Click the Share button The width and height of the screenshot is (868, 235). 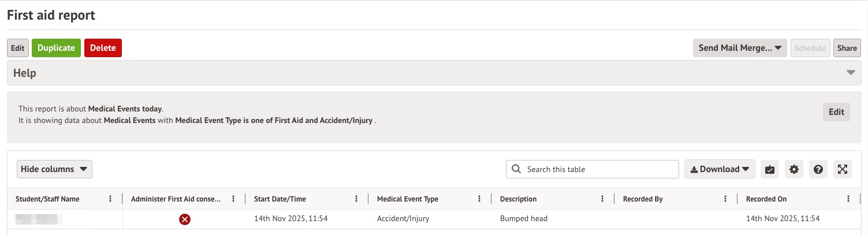point(847,48)
